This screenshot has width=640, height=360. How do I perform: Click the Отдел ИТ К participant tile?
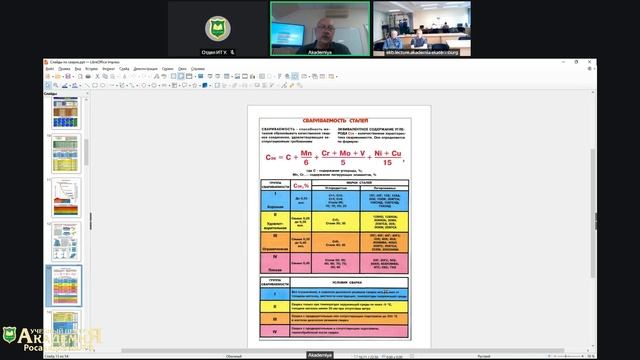pos(218,29)
